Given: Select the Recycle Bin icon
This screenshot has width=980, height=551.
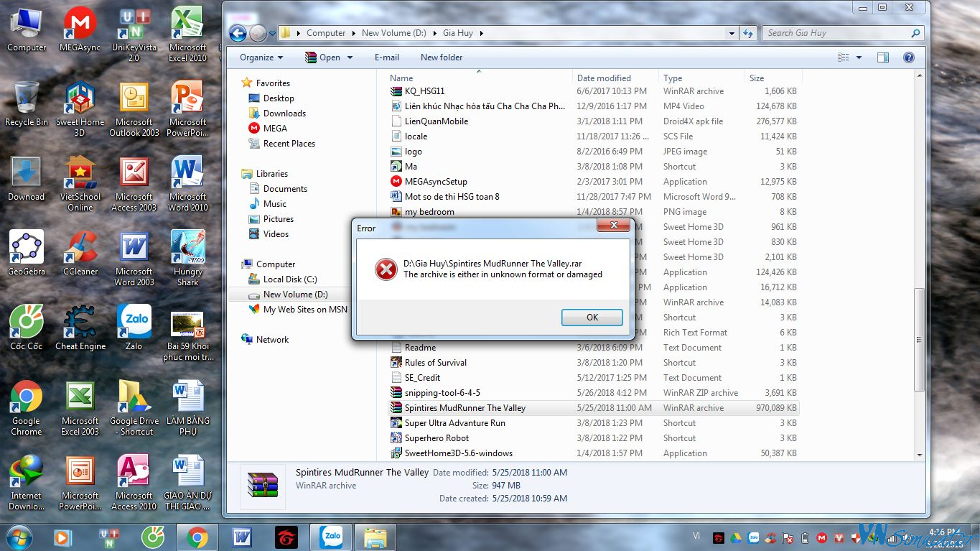Looking at the screenshot, I should (27, 105).
